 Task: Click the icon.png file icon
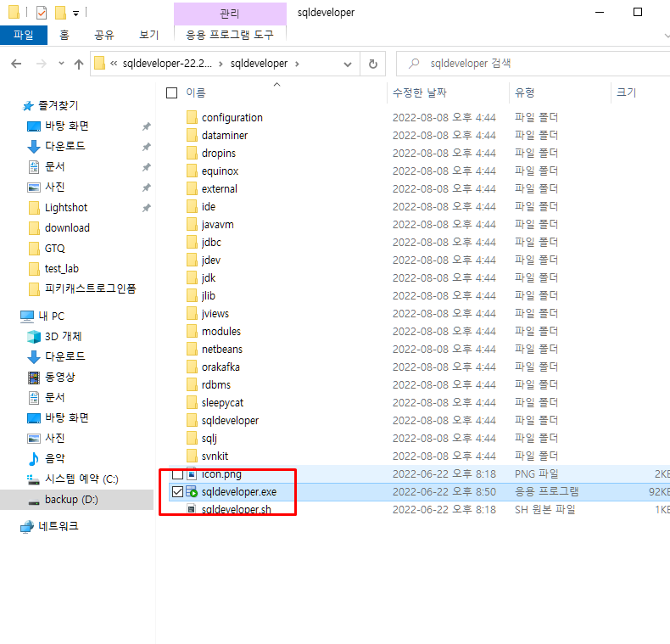[x=192, y=473]
